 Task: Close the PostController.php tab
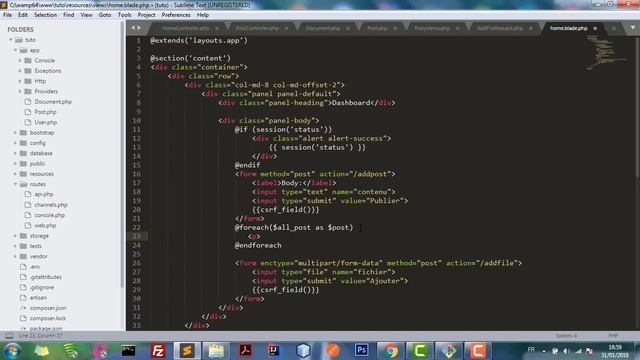click(286, 28)
